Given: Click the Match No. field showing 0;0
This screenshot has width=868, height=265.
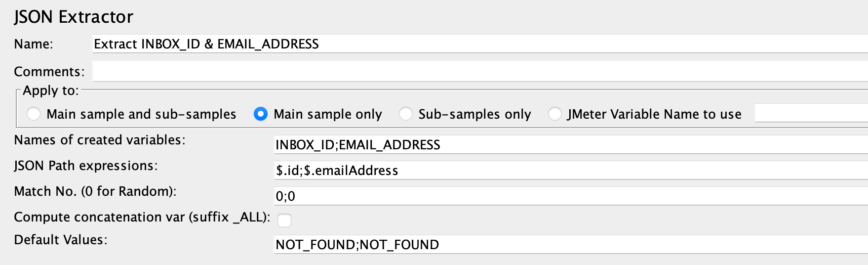Looking at the screenshot, I should coord(571,196).
